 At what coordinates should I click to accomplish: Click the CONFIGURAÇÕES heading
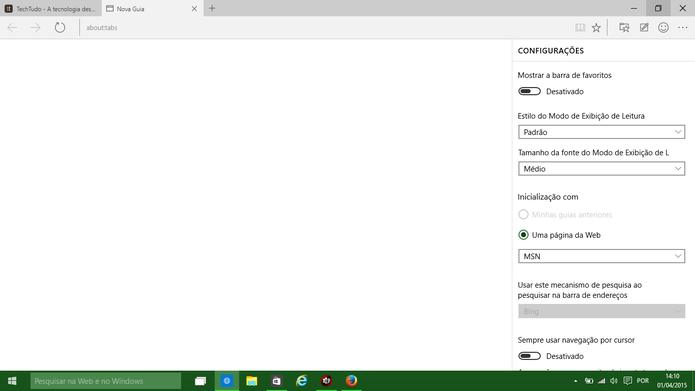[551, 51]
